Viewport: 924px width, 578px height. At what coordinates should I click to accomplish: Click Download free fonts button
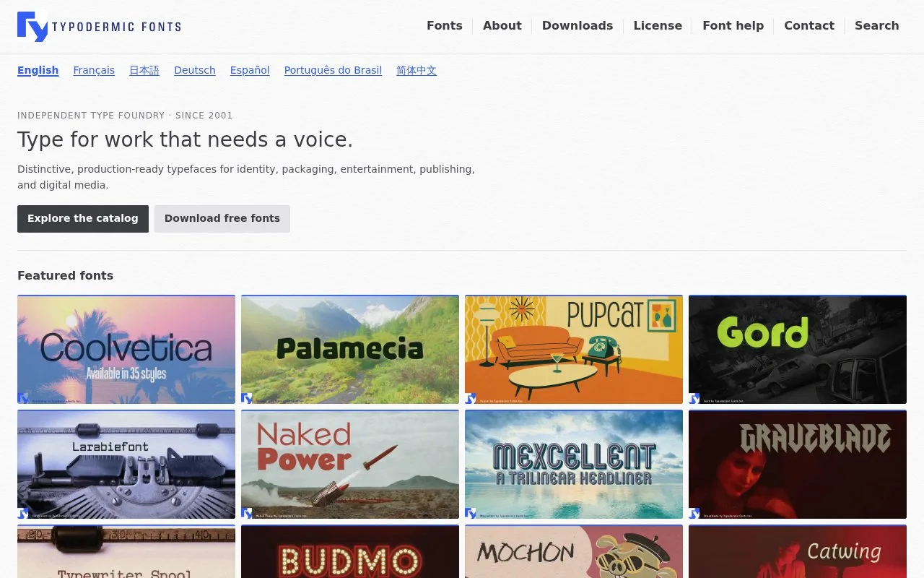click(222, 219)
